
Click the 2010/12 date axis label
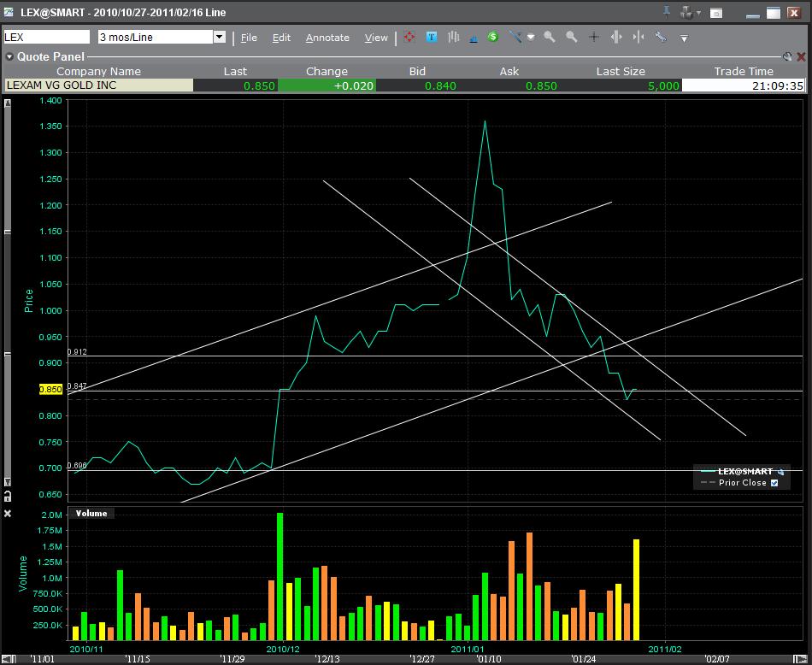tap(283, 649)
